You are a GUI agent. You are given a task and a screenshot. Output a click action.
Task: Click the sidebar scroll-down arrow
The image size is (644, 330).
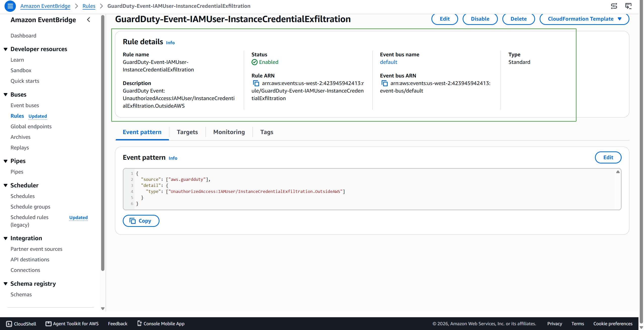tap(103, 309)
